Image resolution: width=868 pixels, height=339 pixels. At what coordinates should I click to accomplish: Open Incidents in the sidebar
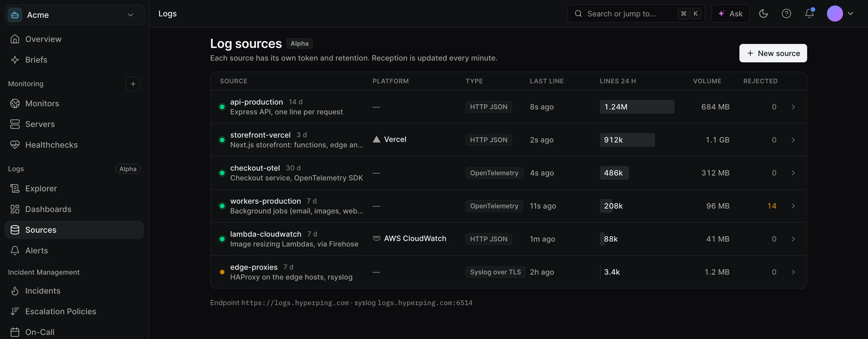pyautogui.click(x=74, y=291)
